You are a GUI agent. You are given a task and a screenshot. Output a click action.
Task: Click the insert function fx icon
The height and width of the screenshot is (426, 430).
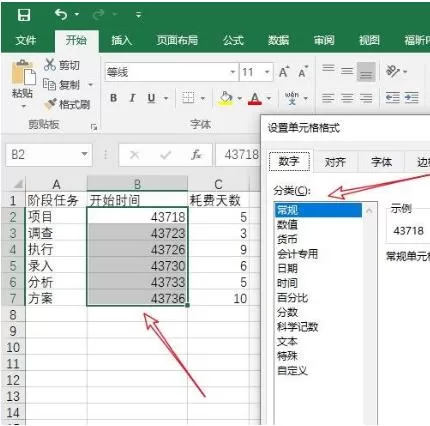[x=196, y=154]
